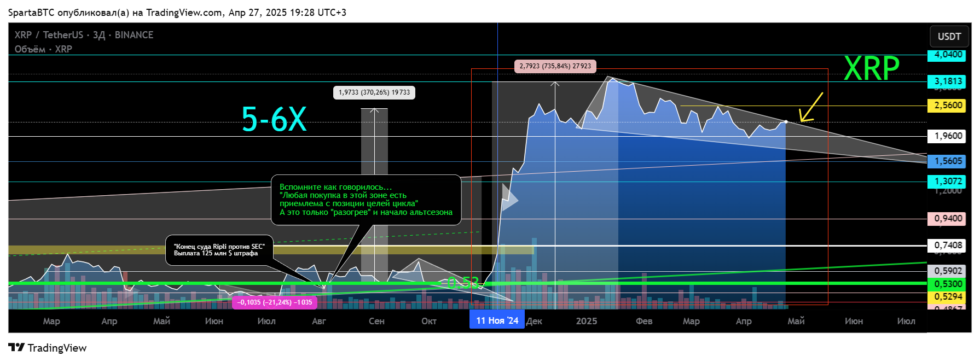The image size is (980, 362).
Task: Click the white 1,9600 price label
Action: click(x=948, y=136)
